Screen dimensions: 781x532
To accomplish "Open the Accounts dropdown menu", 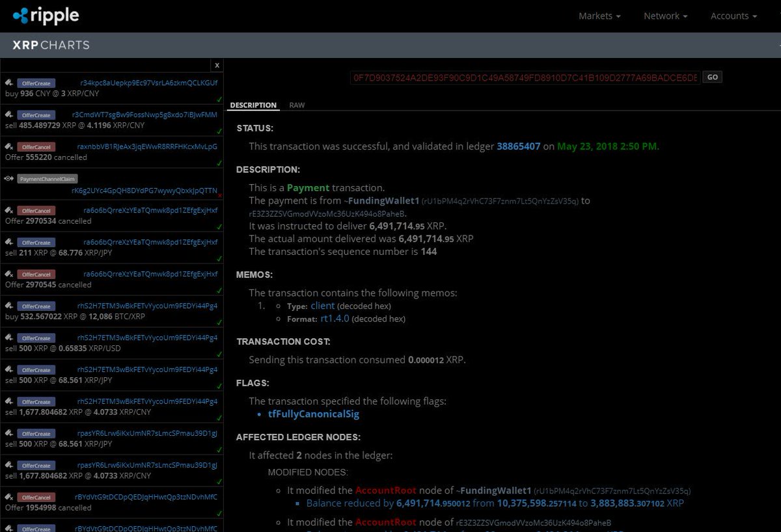I will tap(733, 16).
